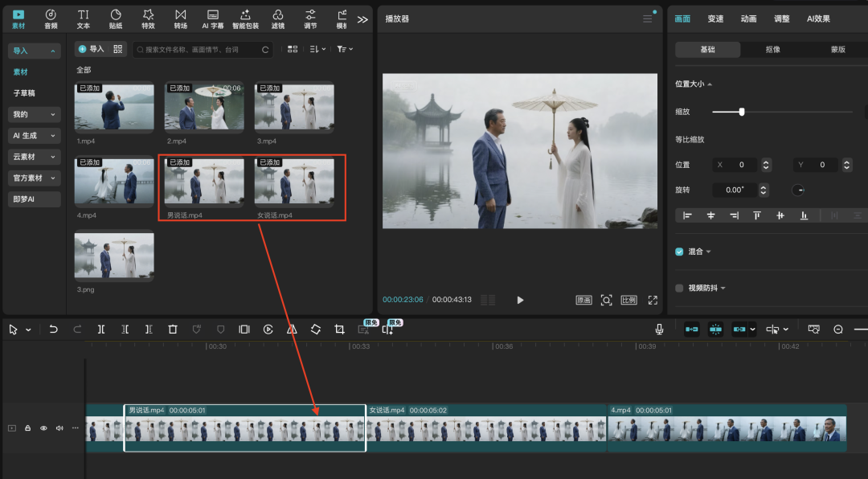Open the 转场 transitions panel
This screenshot has width=868, height=479.
click(180, 18)
